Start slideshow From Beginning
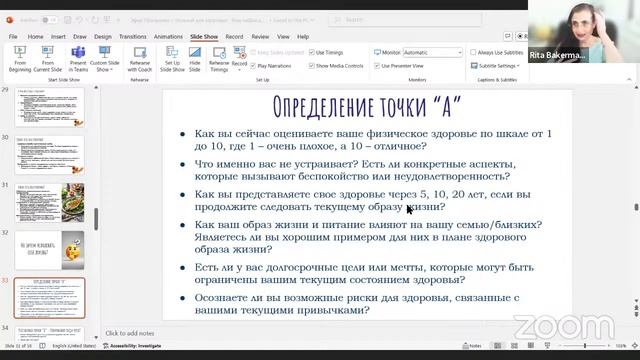The height and width of the screenshot is (360, 640). click(x=20, y=59)
